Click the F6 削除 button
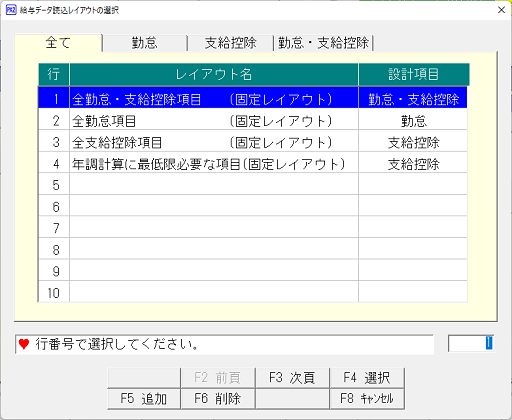The width and height of the screenshot is (512, 420). pyautogui.click(x=218, y=398)
